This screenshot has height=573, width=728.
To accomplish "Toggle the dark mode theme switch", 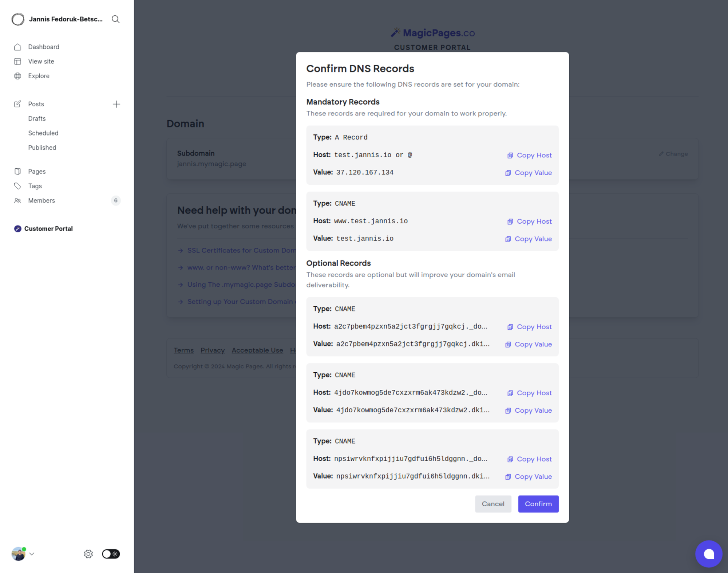I will pyautogui.click(x=111, y=554).
